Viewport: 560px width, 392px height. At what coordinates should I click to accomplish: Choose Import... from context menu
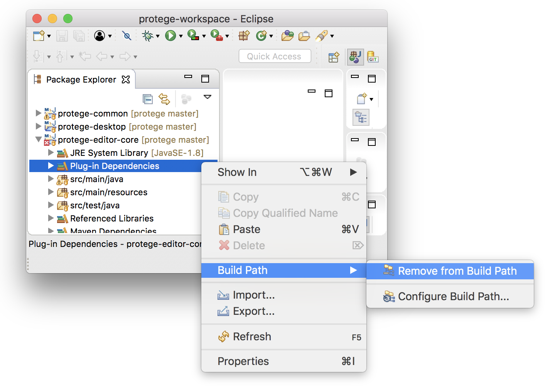pos(284,295)
